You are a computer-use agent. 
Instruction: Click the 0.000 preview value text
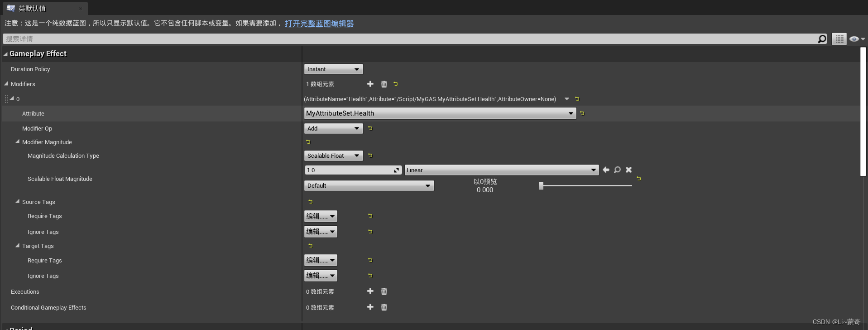(485, 190)
